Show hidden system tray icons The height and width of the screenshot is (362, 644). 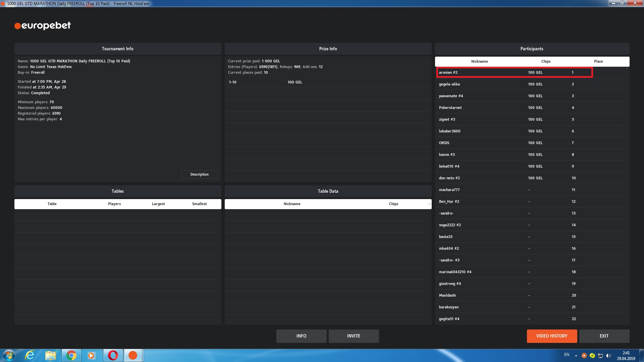pyautogui.click(x=576, y=356)
